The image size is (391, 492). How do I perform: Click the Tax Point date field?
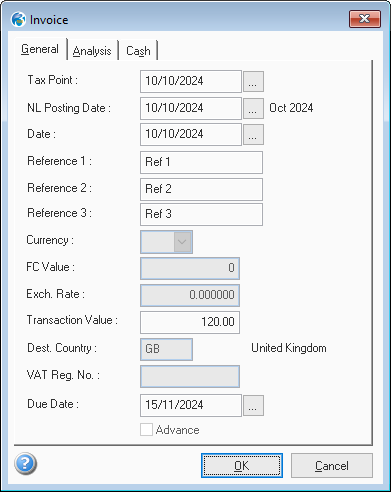pos(191,81)
